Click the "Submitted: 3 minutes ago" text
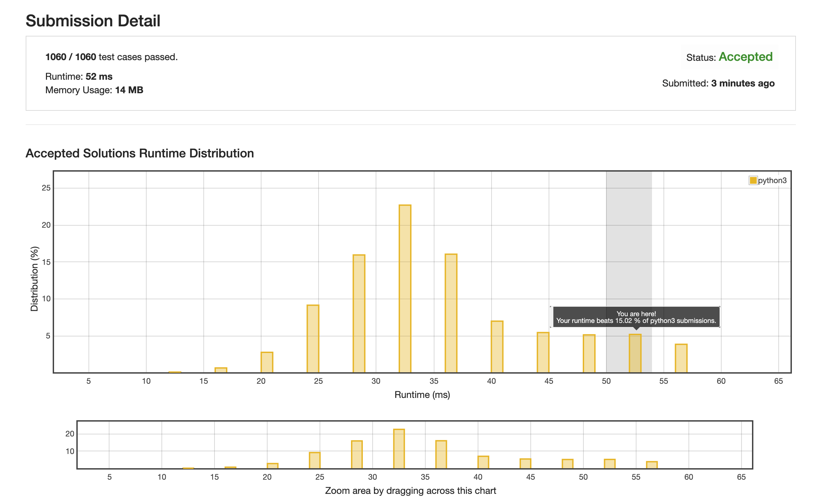 coord(718,83)
